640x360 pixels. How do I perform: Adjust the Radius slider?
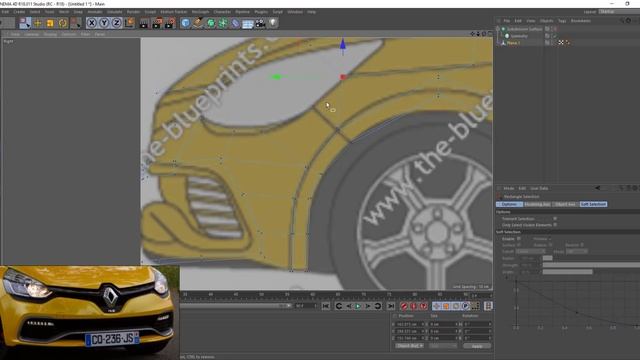coord(547,258)
